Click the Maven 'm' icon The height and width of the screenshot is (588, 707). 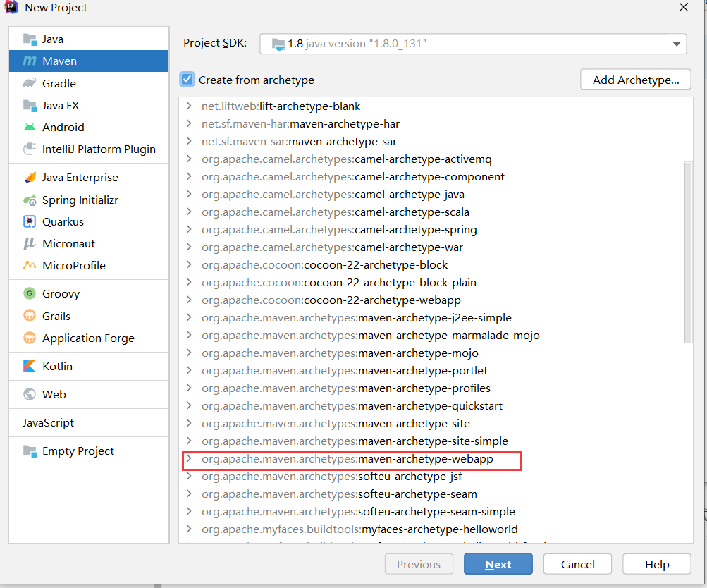(30, 61)
